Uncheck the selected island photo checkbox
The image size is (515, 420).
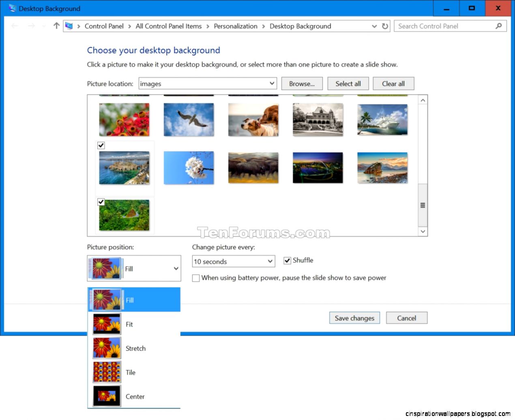(x=101, y=146)
